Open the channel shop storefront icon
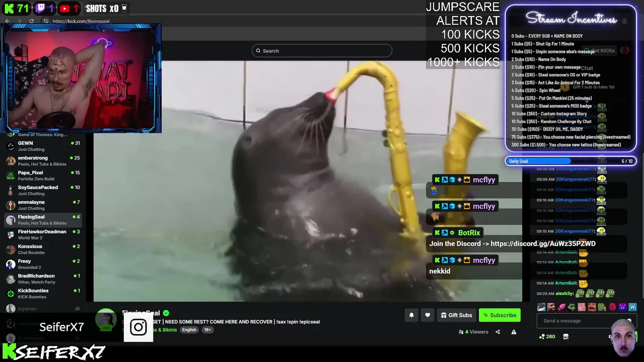The height and width of the screenshot is (362, 644). (x=566, y=336)
